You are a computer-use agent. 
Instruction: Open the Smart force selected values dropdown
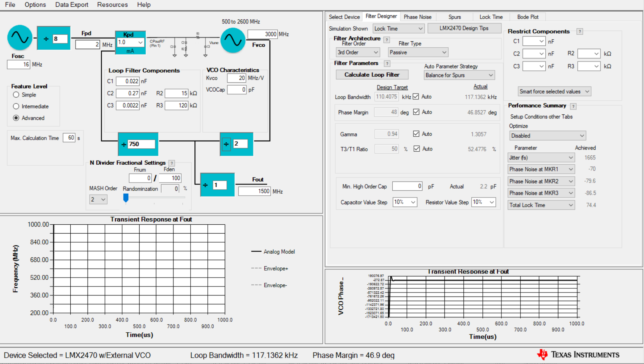pyautogui.click(x=554, y=91)
